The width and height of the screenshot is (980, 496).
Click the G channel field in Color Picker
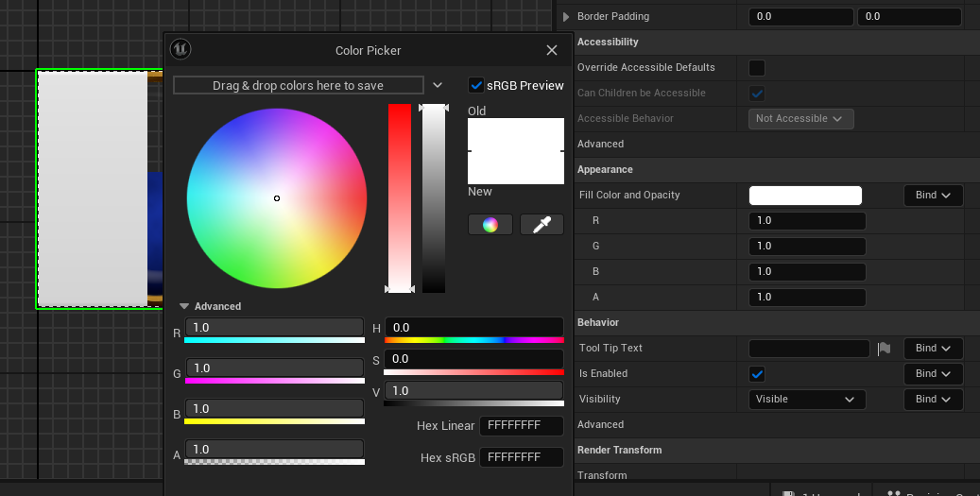click(x=274, y=368)
